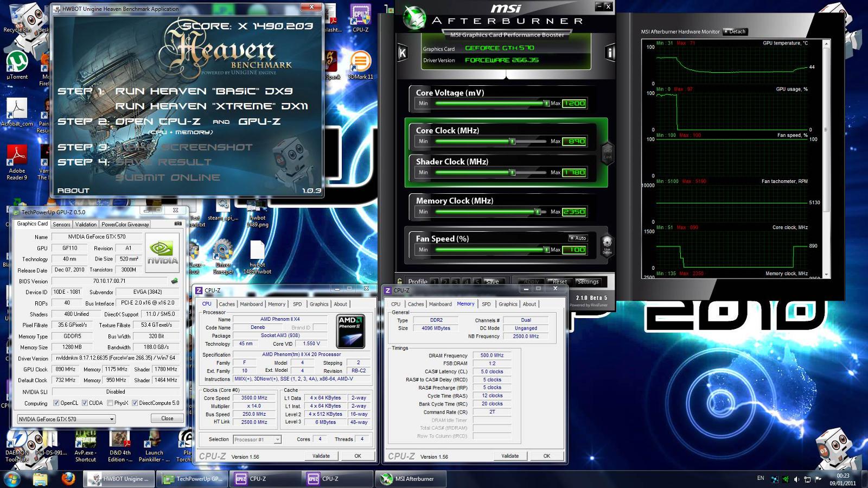This screenshot has width=868, height=488.
Task: Select profile slot 1 in Afterburner
Action: click(x=435, y=282)
